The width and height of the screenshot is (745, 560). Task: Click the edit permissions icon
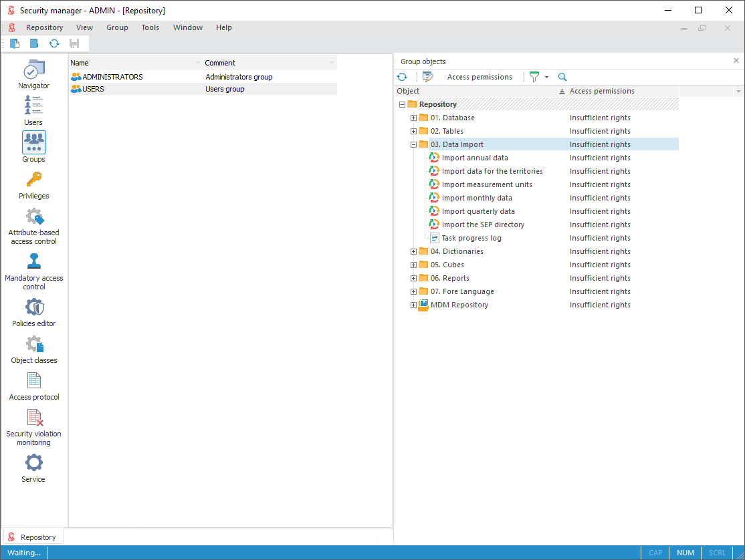coord(427,77)
